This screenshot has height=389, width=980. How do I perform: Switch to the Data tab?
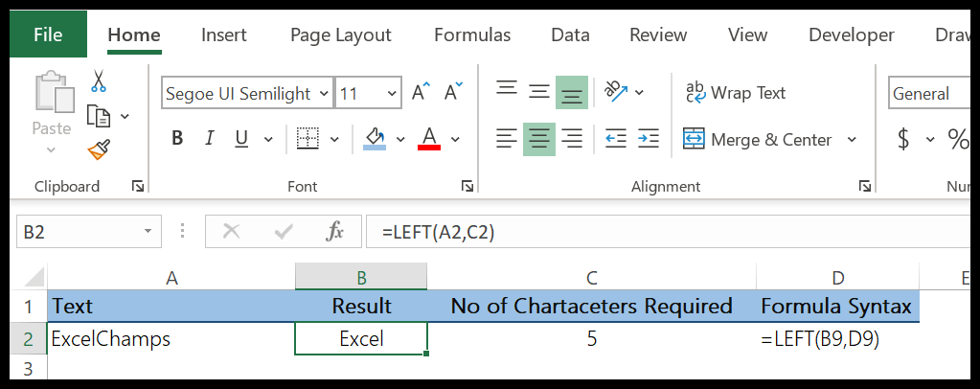570,34
